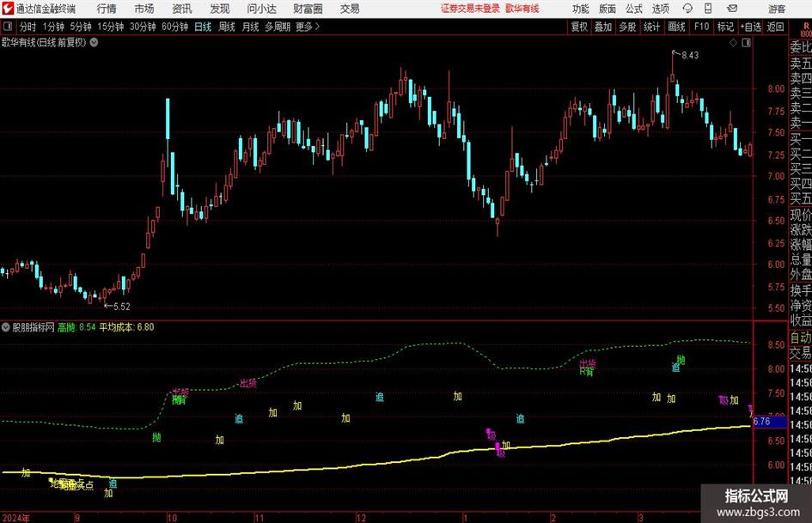Click the blue 6.76 indicator value tag

[x=770, y=422]
